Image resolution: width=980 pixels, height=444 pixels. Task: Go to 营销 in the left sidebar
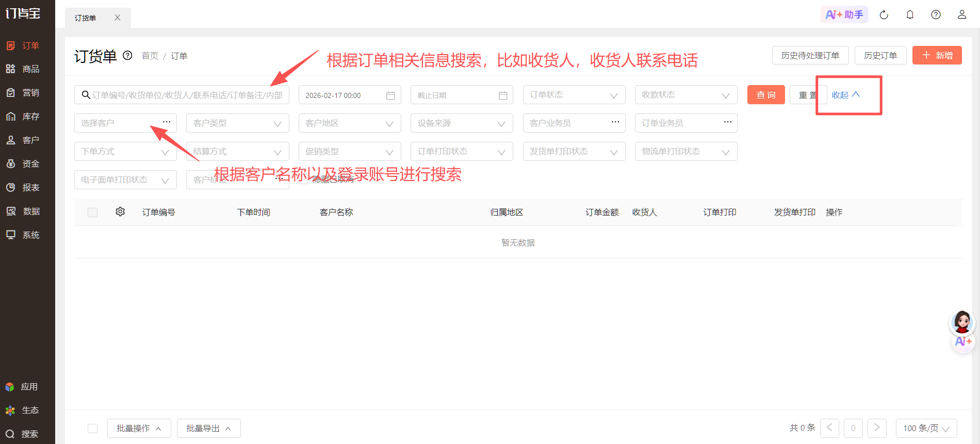(x=23, y=93)
